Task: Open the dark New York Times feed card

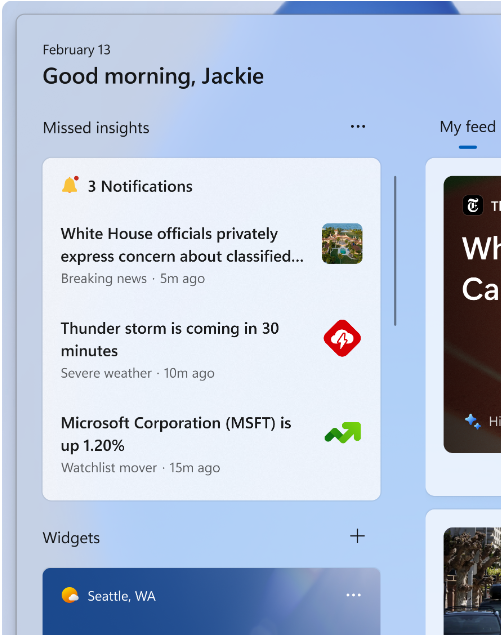Action: click(472, 314)
